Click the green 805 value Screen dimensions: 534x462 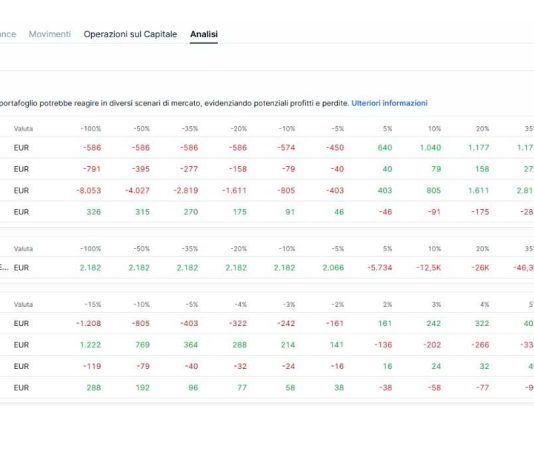[434, 191]
